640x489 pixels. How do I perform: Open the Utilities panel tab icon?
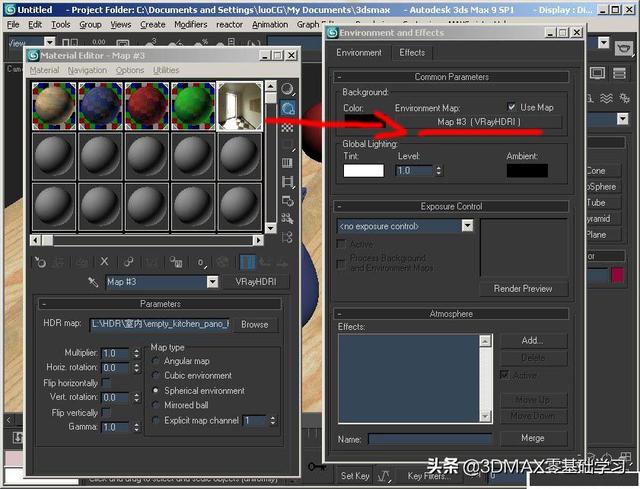pos(619,73)
